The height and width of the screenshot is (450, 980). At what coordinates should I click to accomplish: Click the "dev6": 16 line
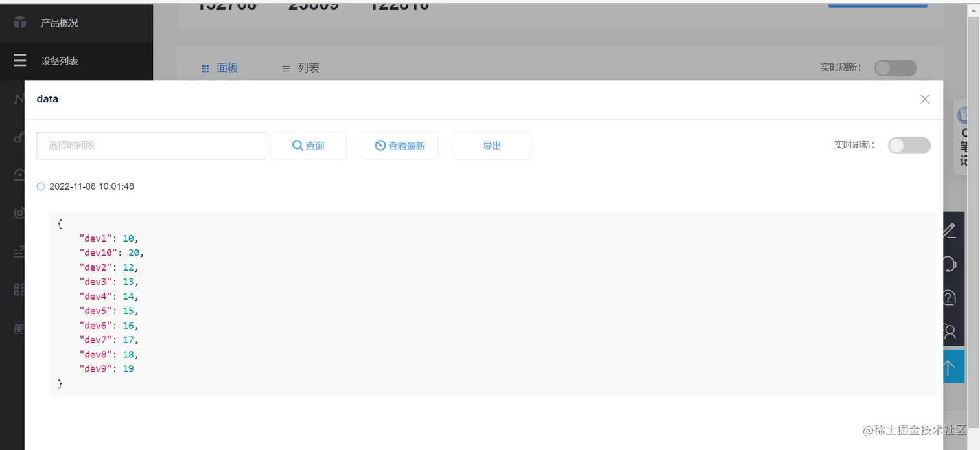click(x=109, y=326)
